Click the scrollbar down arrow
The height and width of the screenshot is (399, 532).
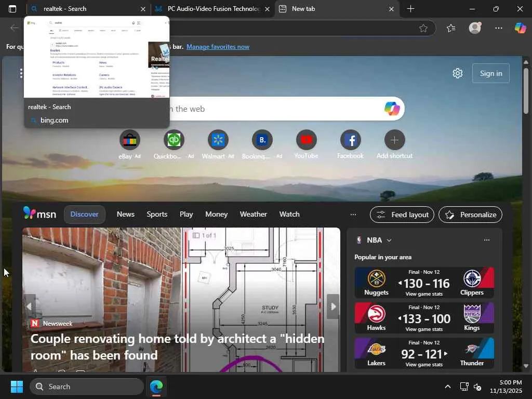526,366
